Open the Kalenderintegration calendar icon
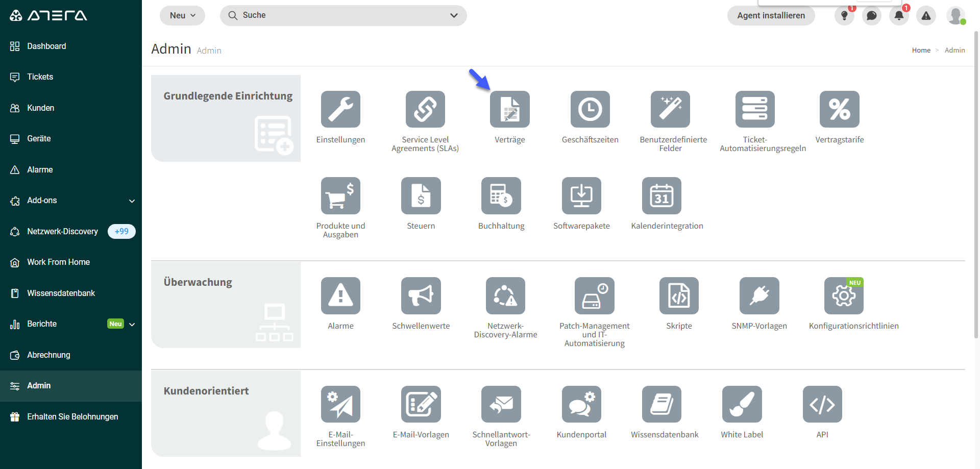 coord(661,195)
